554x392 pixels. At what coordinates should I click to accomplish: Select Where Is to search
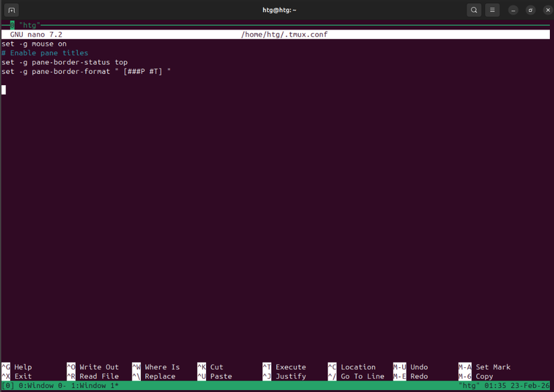(156, 366)
